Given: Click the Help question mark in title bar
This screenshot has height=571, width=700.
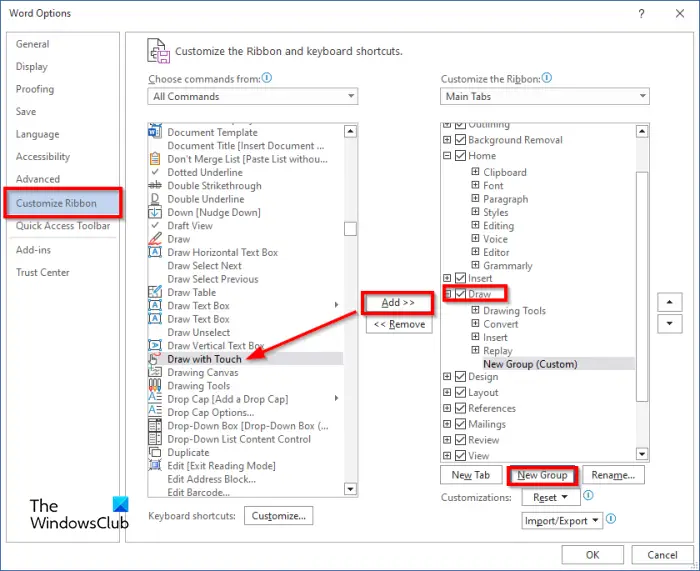Looking at the screenshot, I should tap(641, 13).
